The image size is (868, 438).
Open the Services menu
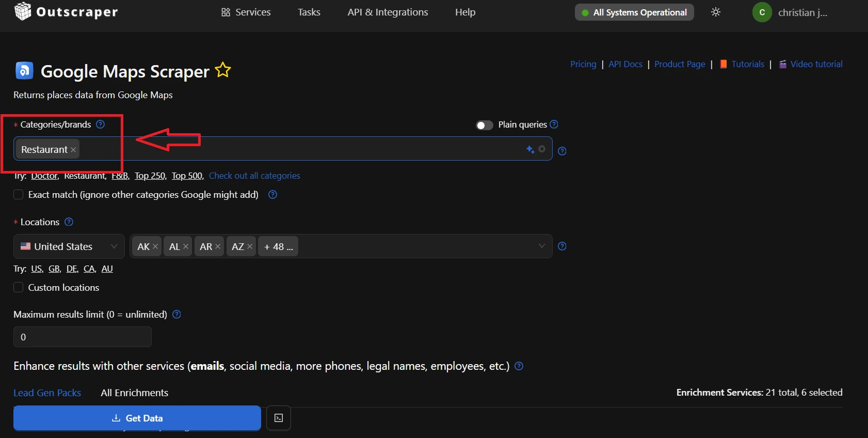(x=246, y=12)
